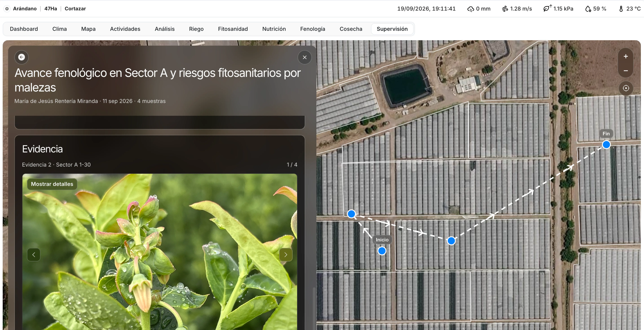Open the Análisis tab
This screenshot has width=644, height=330.
pyautogui.click(x=164, y=29)
